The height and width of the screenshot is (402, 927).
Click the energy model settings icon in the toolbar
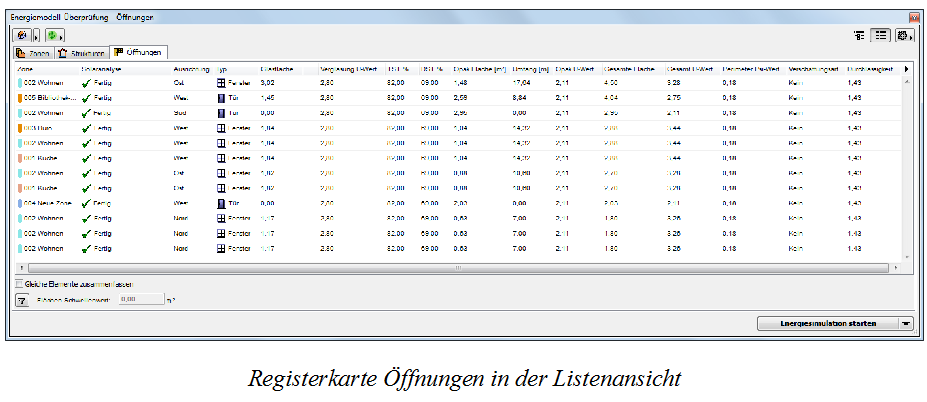click(x=24, y=36)
